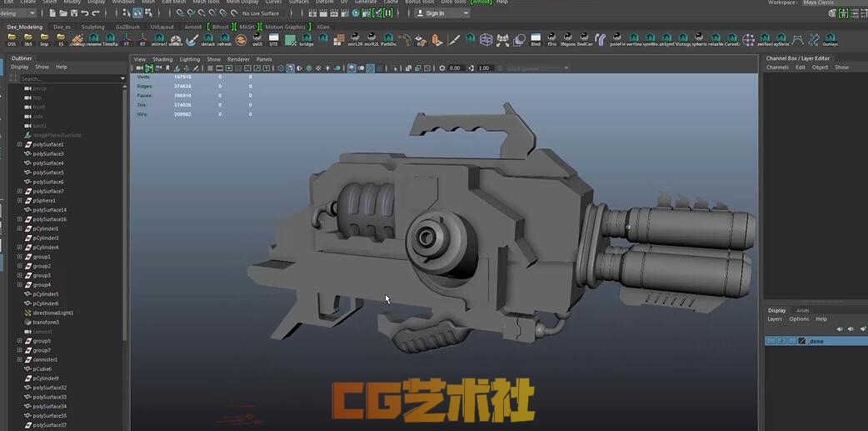Select directionalLight1 in the Outliner

[x=53, y=313]
